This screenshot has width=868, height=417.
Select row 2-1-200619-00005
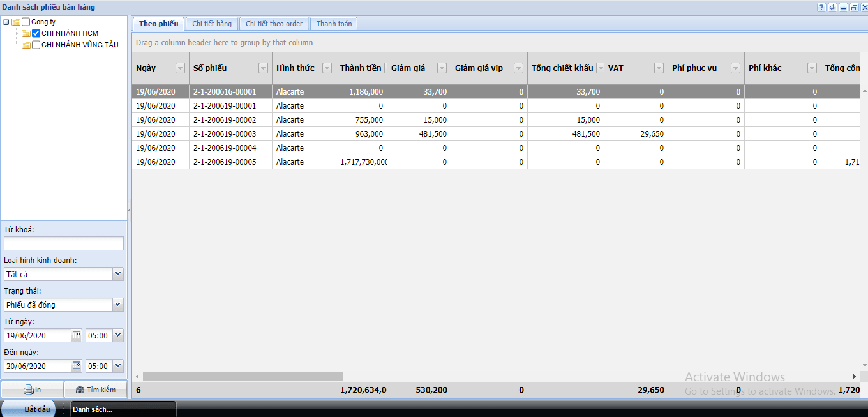pyautogui.click(x=495, y=162)
